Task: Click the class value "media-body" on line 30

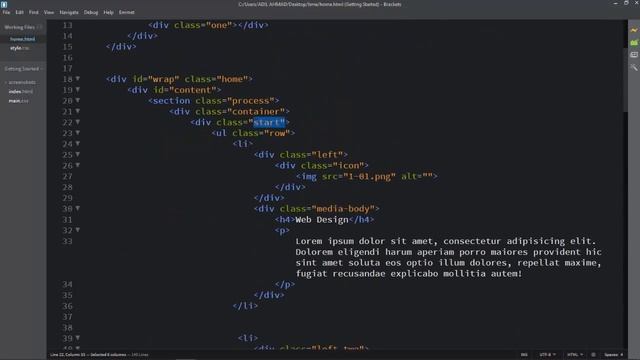Action: (346, 209)
